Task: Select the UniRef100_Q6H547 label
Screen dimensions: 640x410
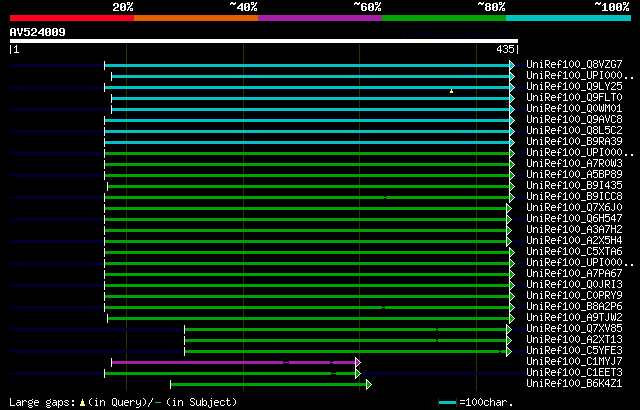Action: pos(574,219)
